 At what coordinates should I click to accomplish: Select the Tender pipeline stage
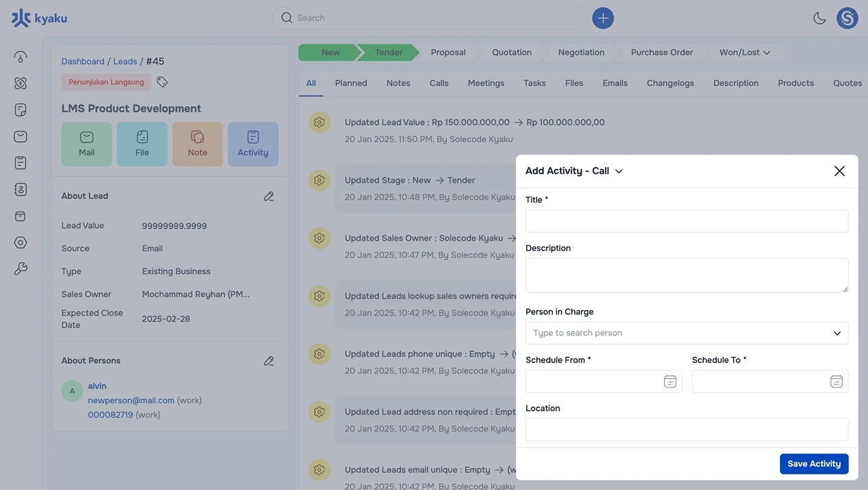[389, 52]
